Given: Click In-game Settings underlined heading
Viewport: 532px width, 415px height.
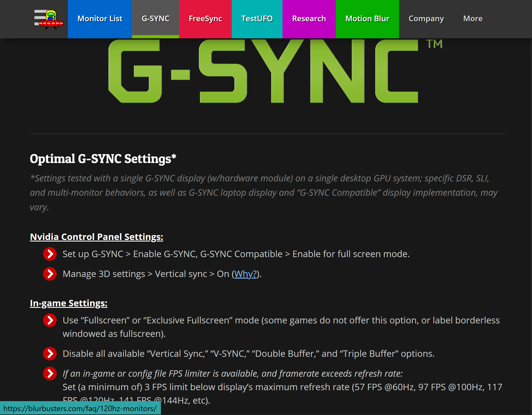Looking at the screenshot, I should (x=68, y=303).
